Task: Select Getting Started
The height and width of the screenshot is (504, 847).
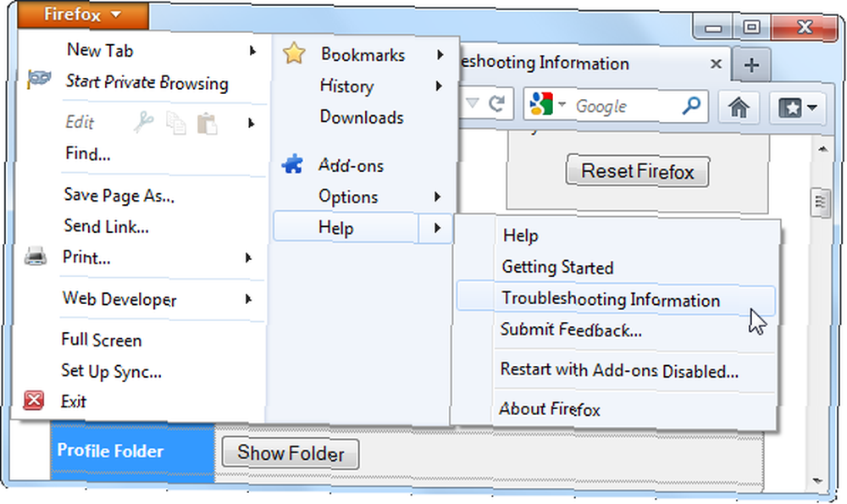Action: [x=557, y=267]
